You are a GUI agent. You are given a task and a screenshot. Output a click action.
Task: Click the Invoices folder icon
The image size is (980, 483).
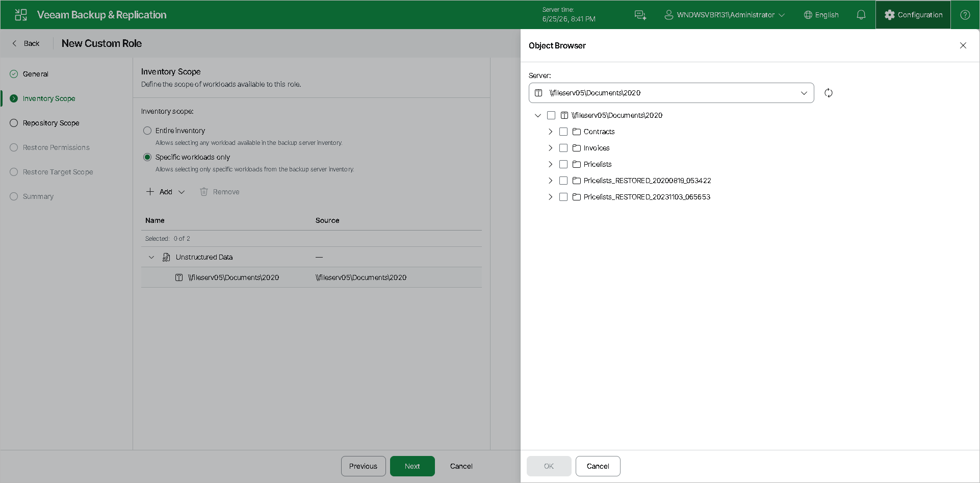point(577,148)
